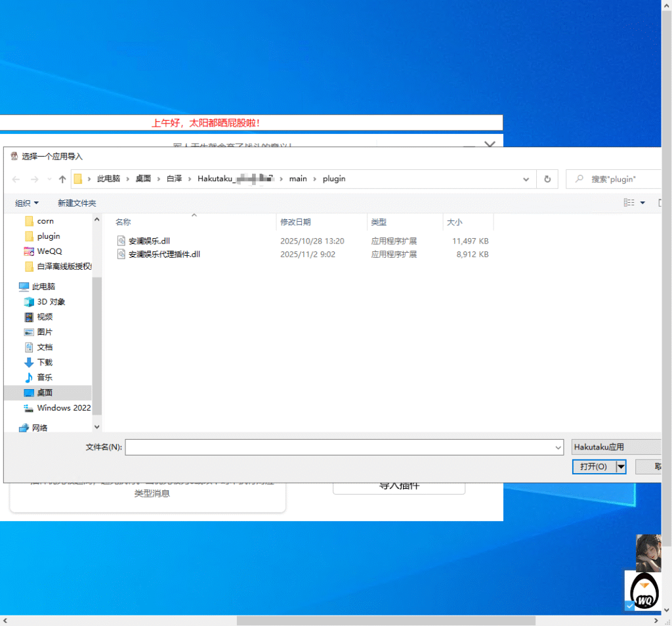Click the main breadcrumb in address path
672x626 pixels.
[297, 178]
